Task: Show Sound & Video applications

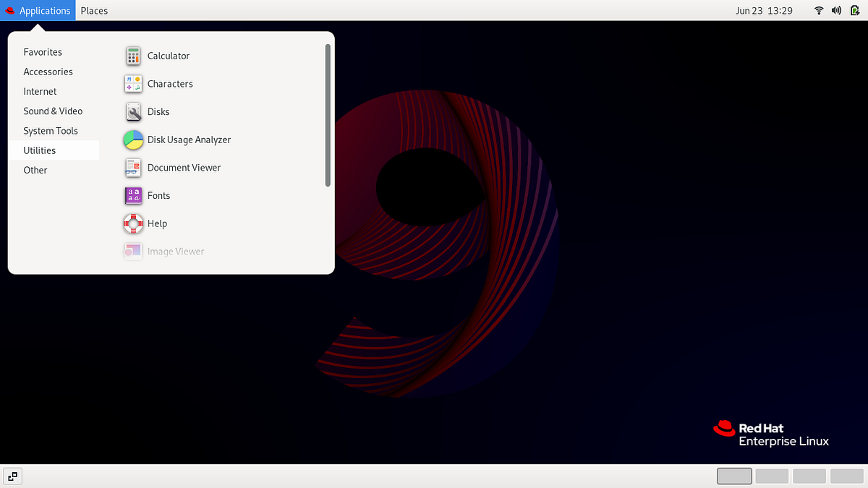Action: coord(53,111)
